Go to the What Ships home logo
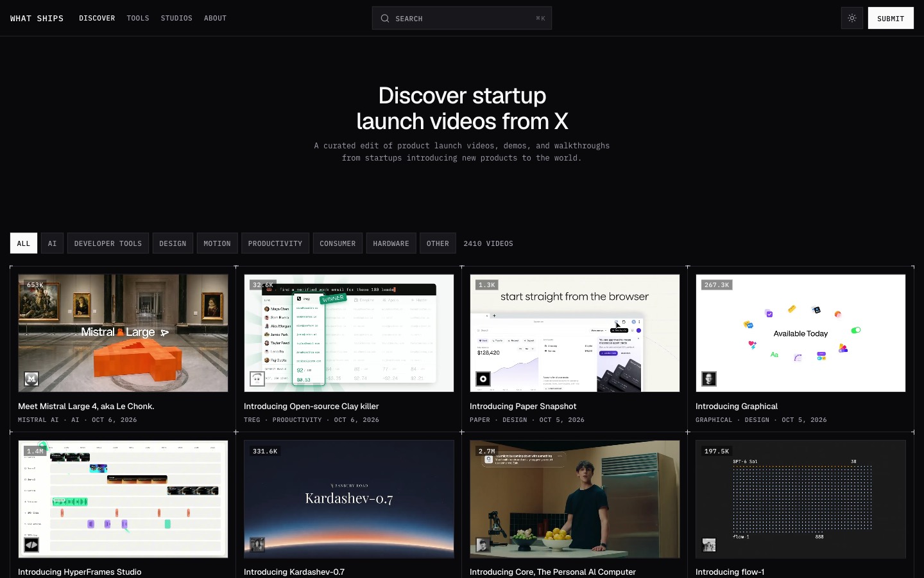This screenshot has width=924, height=578. pos(37,18)
